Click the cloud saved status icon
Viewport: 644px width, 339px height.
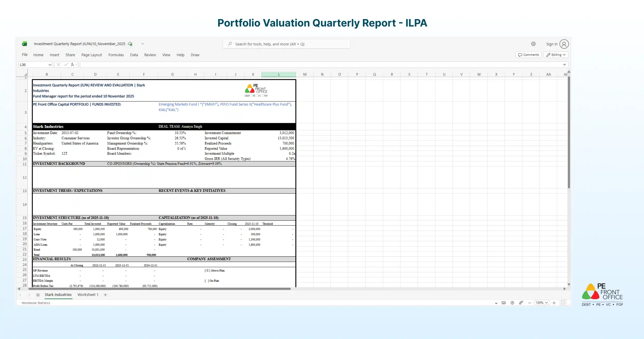(130, 44)
